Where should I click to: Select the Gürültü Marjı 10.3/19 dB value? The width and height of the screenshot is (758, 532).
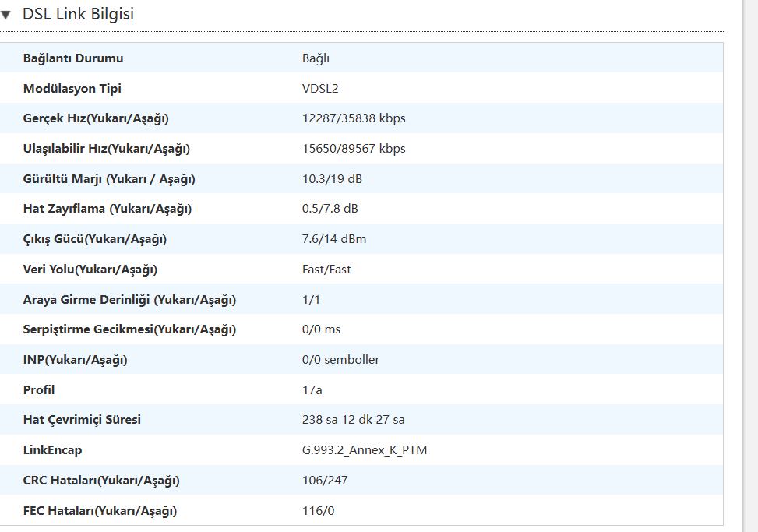(x=332, y=179)
